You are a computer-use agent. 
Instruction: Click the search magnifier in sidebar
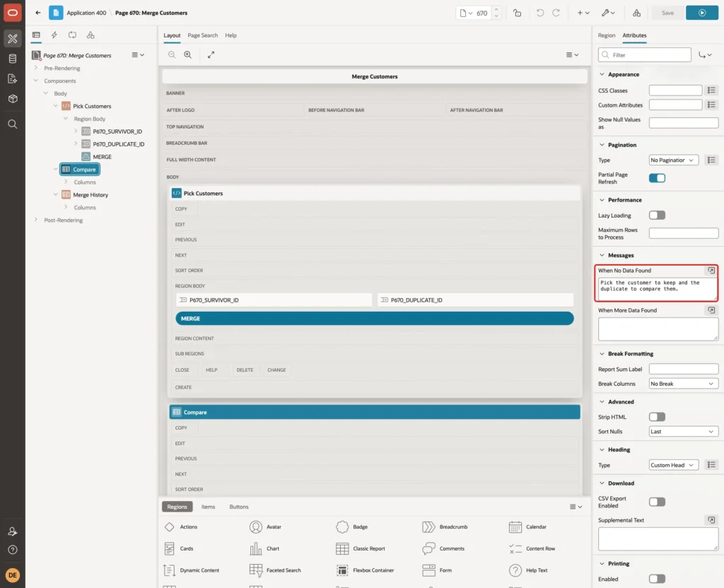pyautogui.click(x=13, y=124)
